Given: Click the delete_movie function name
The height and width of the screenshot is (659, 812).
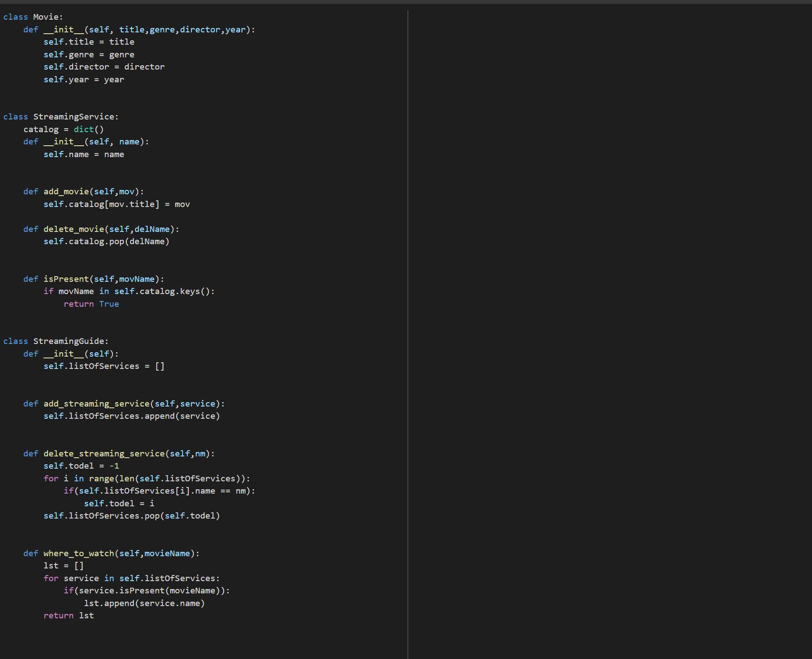Looking at the screenshot, I should tap(74, 229).
